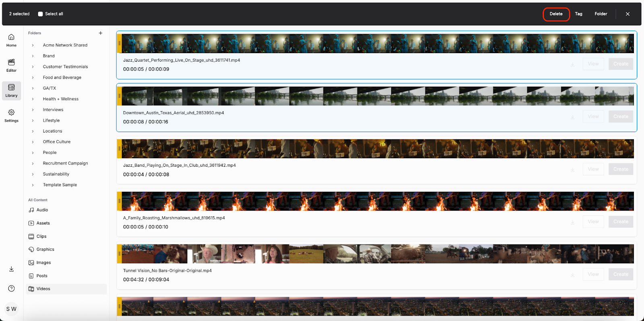Open the Office Culture folder
Screen dimensions: 644x321
57,142
